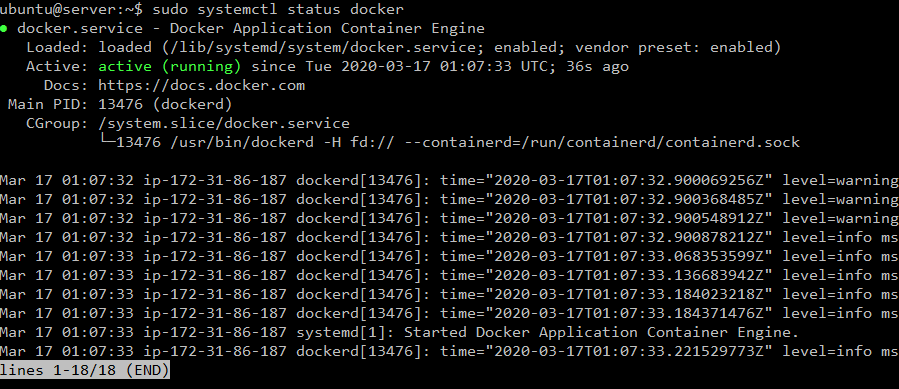Open the https://docs.docker.com link
The image size is (899, 389).
click(x=202, y=85)
